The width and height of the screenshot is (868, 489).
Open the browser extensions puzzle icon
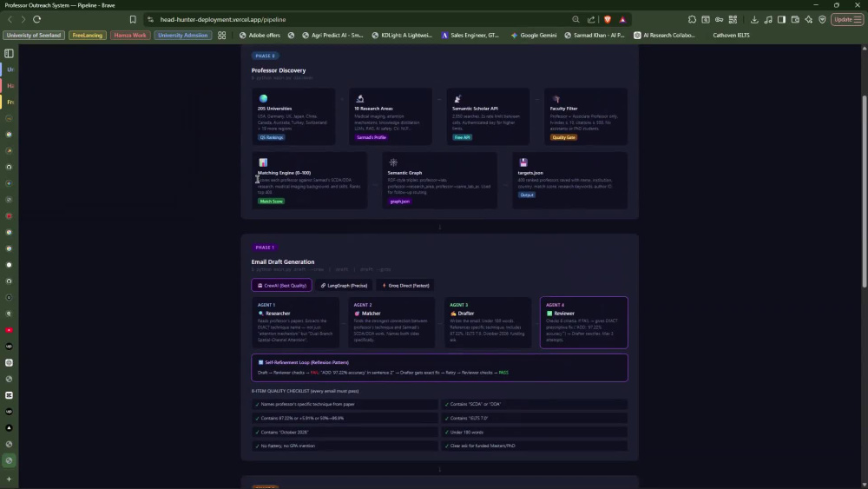point(692,19)
